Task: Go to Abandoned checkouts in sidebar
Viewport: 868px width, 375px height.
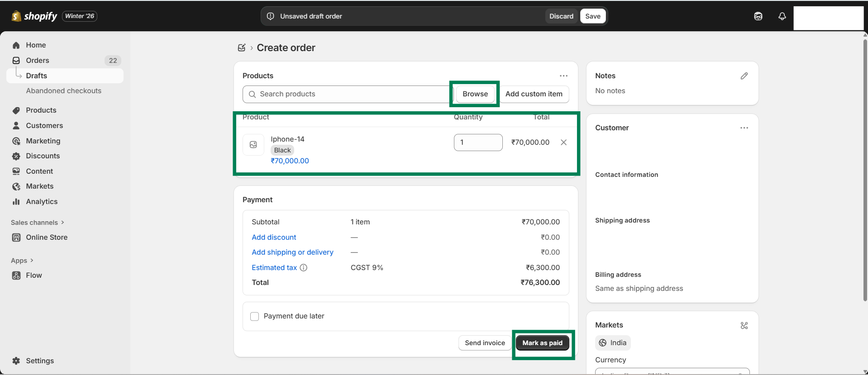Action: click(63, 91)
